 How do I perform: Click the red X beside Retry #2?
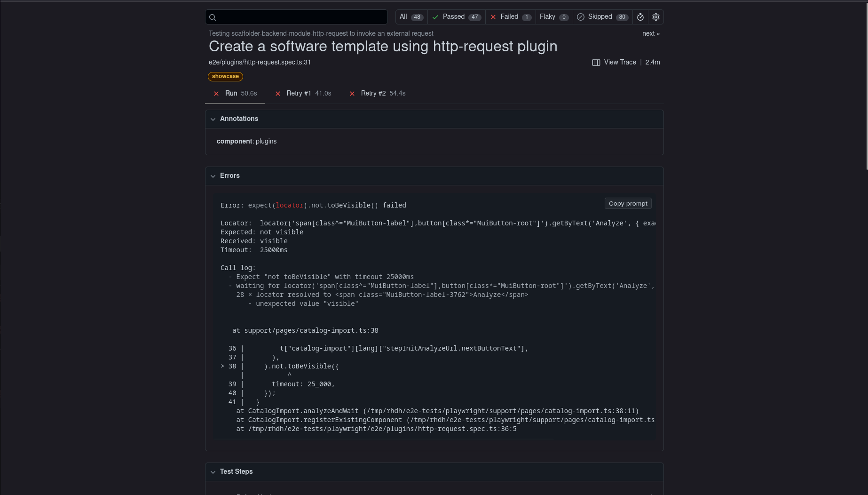(x=352, y=94)
